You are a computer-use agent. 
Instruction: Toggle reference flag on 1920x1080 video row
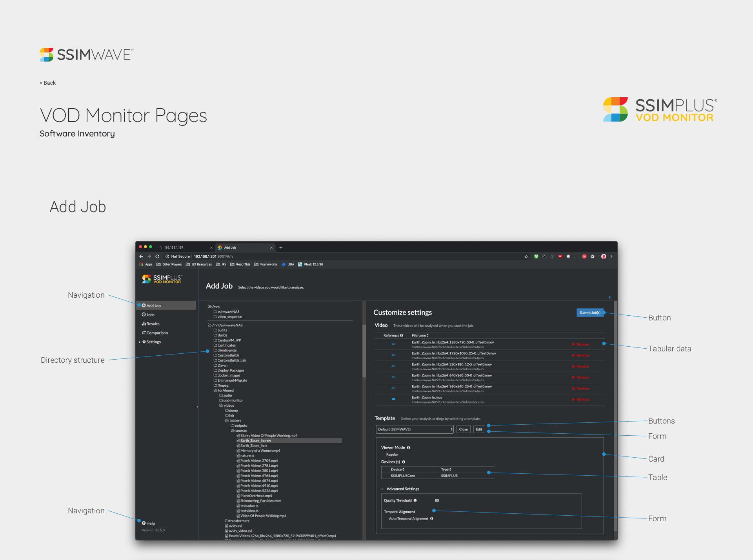point(393,355)
